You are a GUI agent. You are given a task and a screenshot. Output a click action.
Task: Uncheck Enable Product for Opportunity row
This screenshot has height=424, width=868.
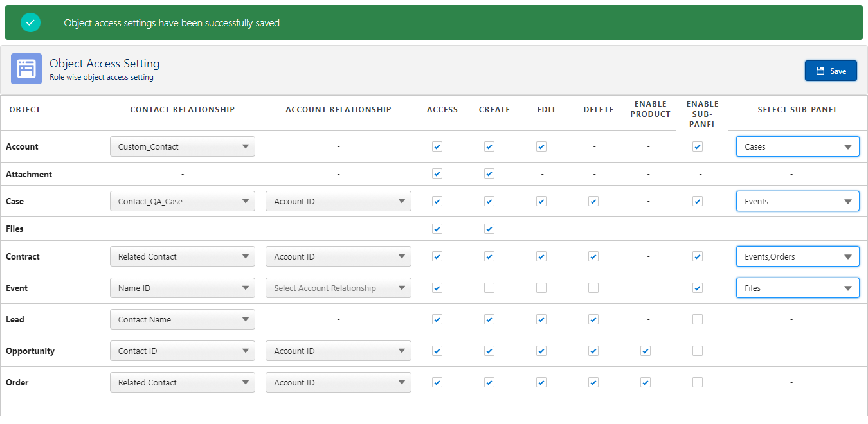tap(646, 351)
